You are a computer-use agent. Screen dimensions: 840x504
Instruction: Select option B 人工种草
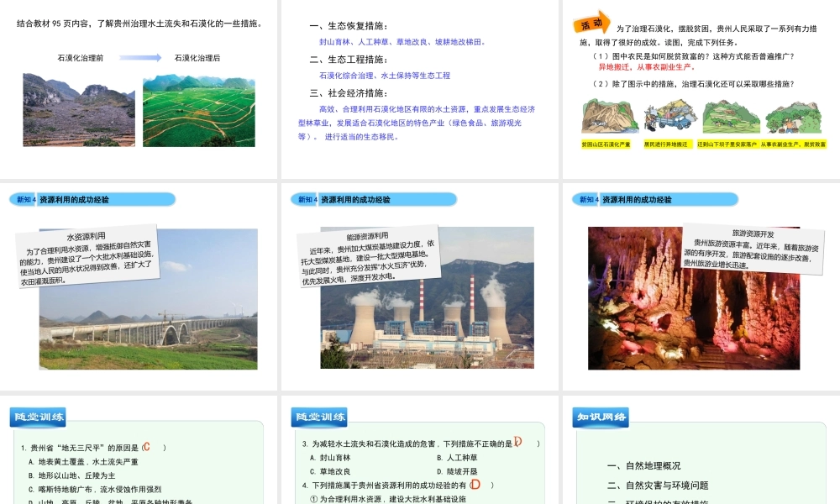click(x=457, y=458)
